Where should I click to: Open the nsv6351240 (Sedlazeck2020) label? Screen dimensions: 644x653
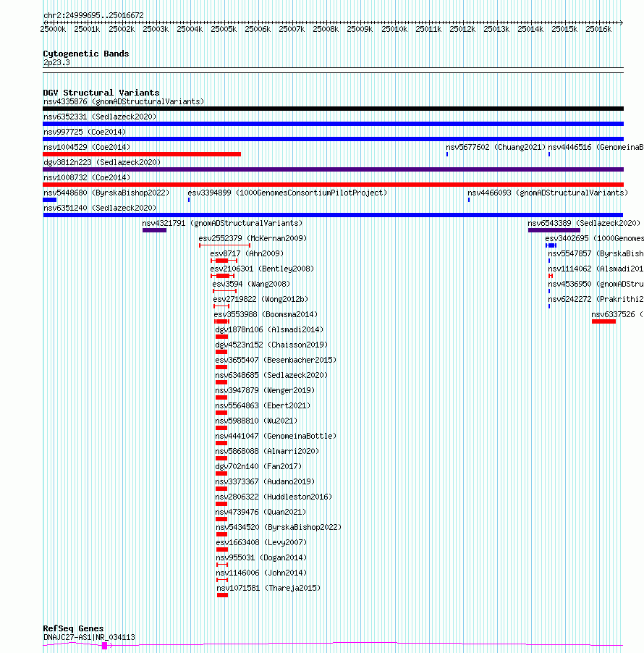tap(100, 208)
